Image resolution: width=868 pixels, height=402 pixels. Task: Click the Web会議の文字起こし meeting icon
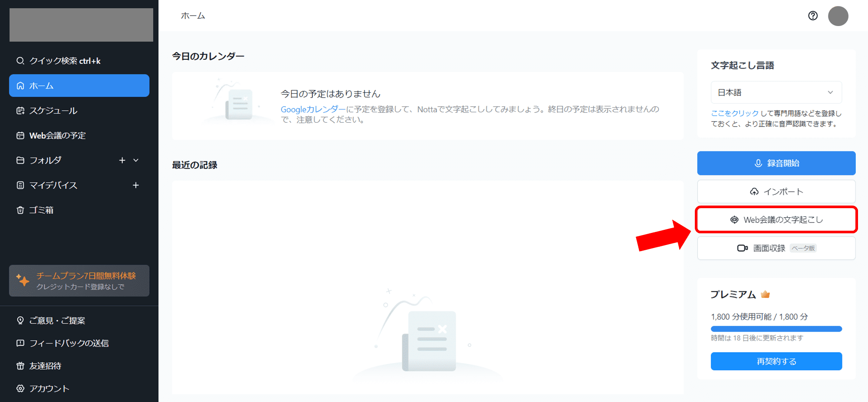pyautogui.click(x=734, y=220)
